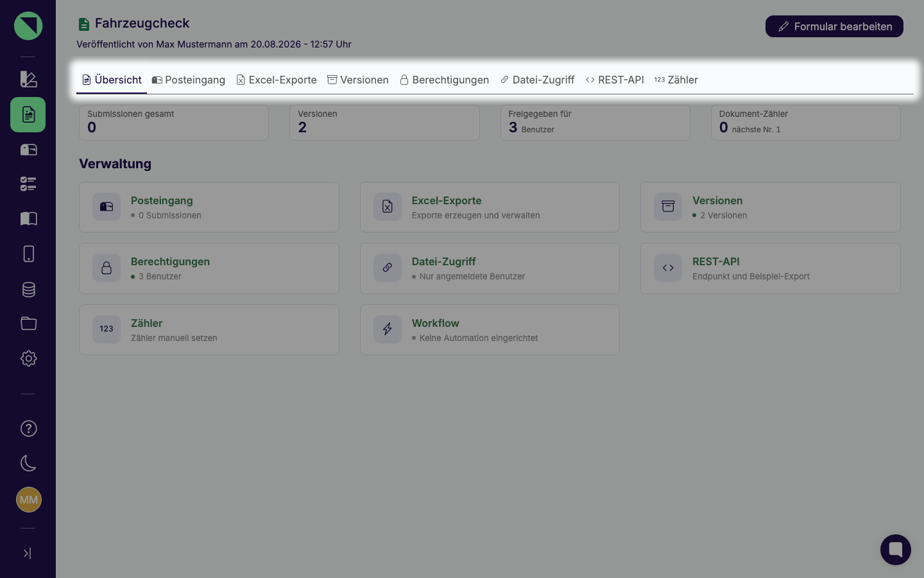Switch to the Versionen tab
Viewport: 924px width, 578px height.
[358, 80]
